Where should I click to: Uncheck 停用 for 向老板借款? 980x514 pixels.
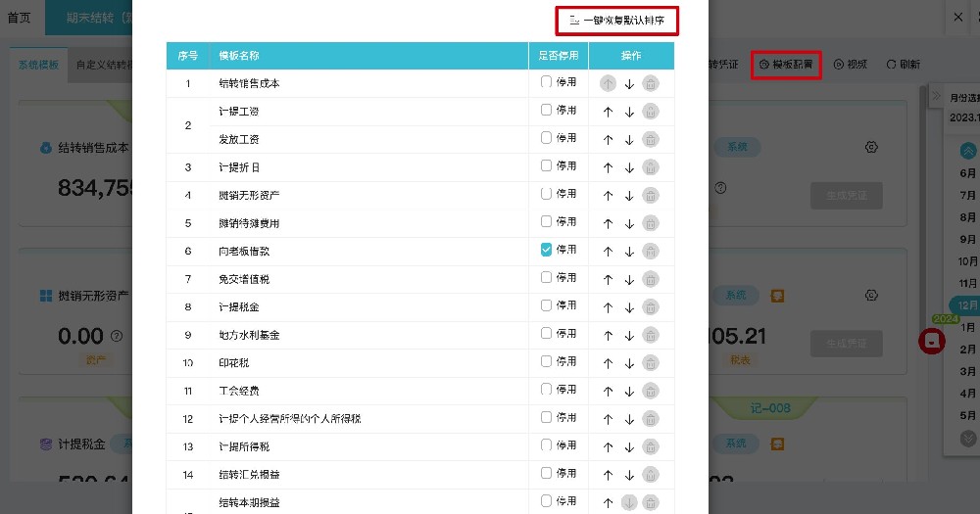click(x=546, y=250)
